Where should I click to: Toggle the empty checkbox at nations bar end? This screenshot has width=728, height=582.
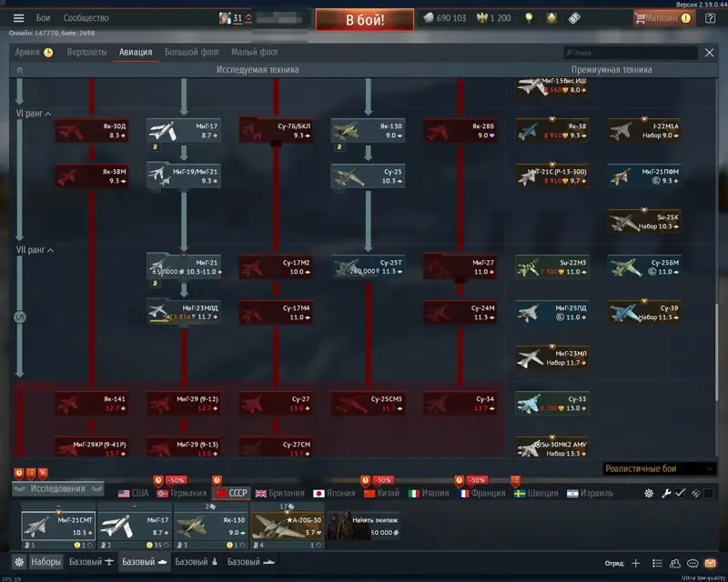[709, 494]
